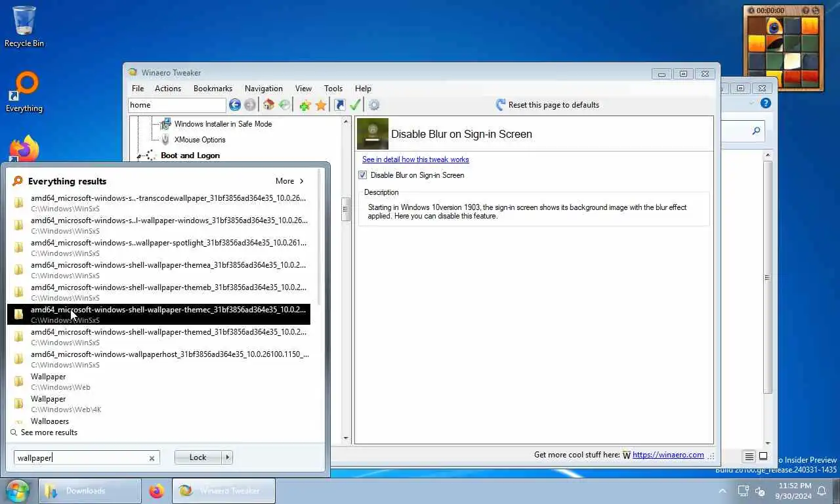Open the Help menu
Viewport: 840px width, 504px height.
[x=363, y=89]
